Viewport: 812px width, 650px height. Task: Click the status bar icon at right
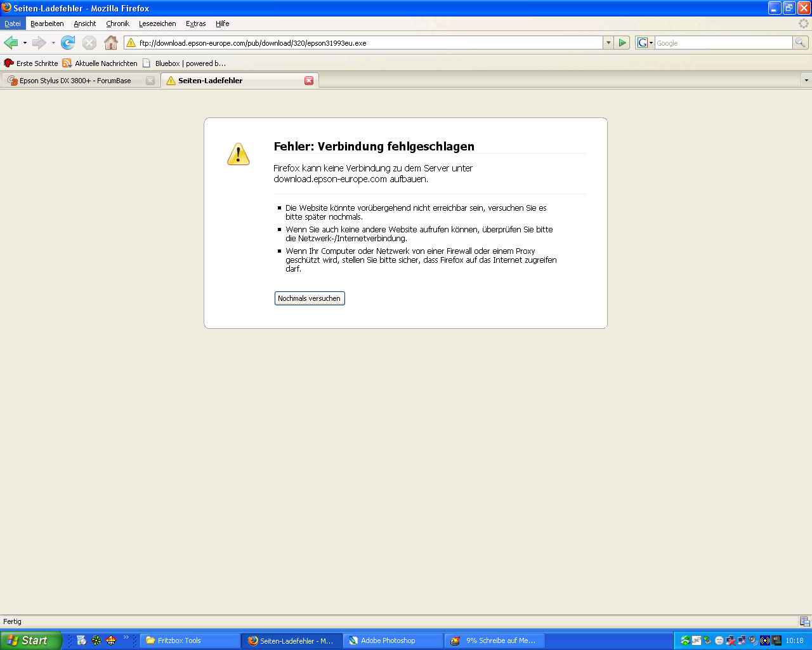click(x=804, y=621)
